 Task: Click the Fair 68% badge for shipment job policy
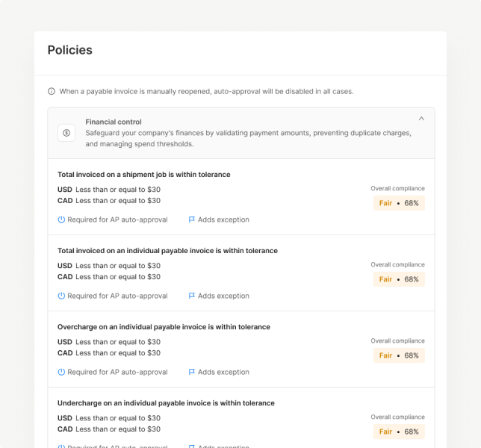(399, 203)
